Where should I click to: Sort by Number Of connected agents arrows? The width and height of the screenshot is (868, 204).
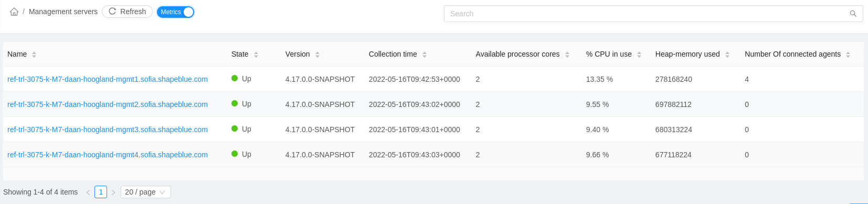pos(848,55)
